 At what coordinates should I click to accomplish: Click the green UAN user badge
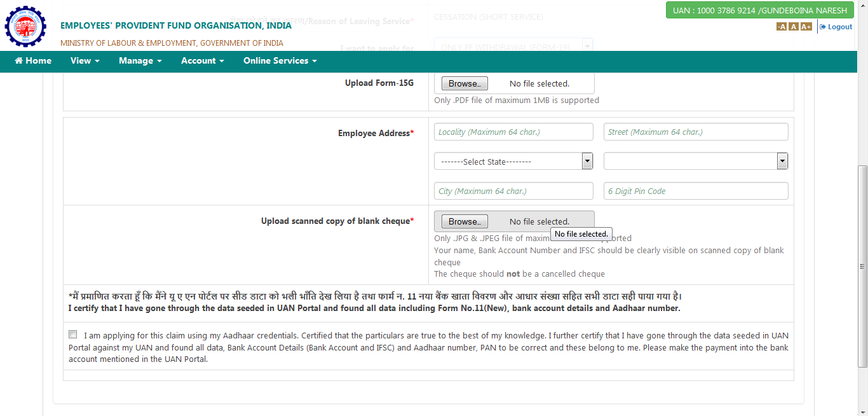click(759, 10)
